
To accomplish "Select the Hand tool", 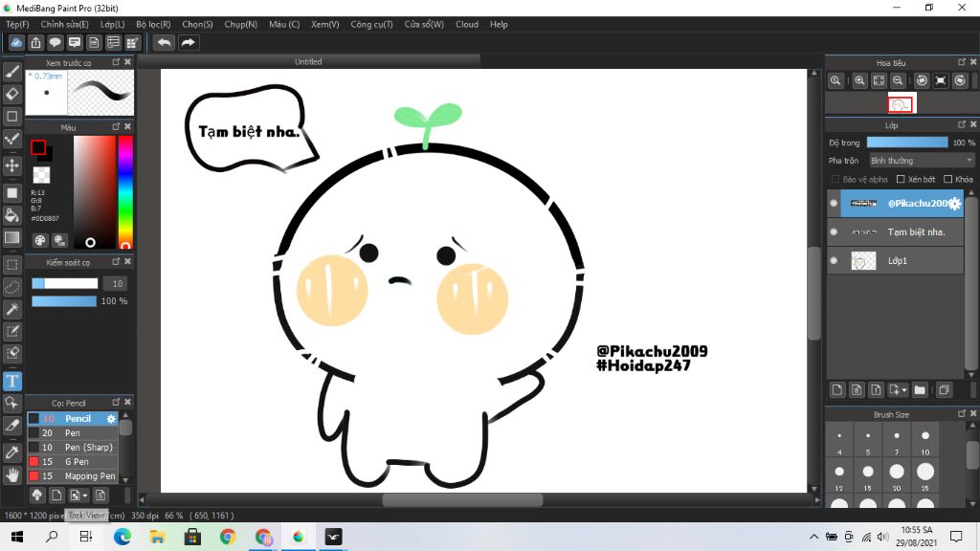I will [x=11, y=475].
